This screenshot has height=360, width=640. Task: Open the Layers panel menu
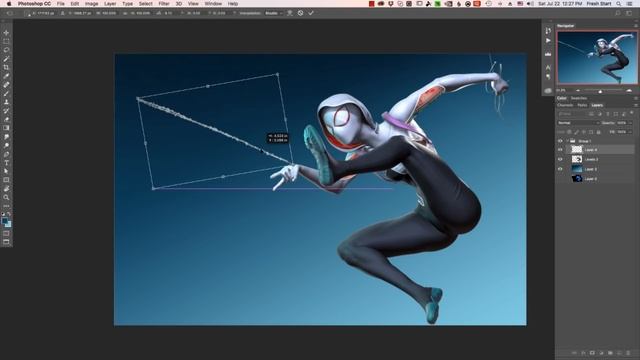click(636, 105)
